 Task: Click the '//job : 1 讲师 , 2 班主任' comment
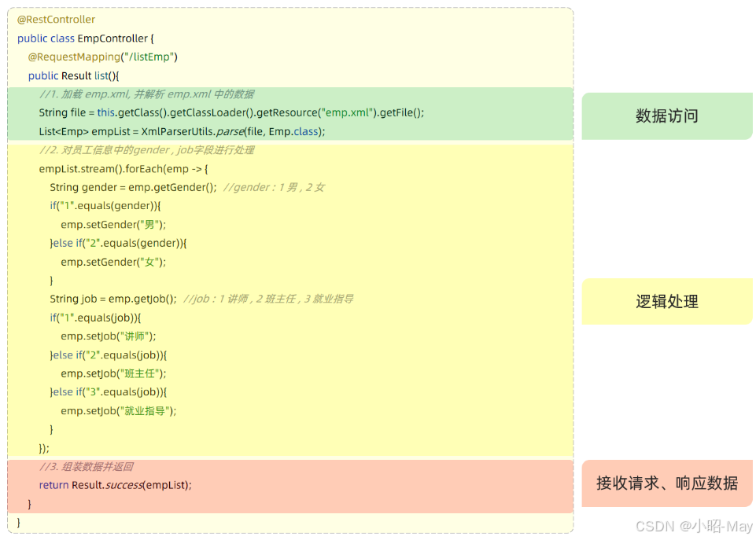point(268,299)
